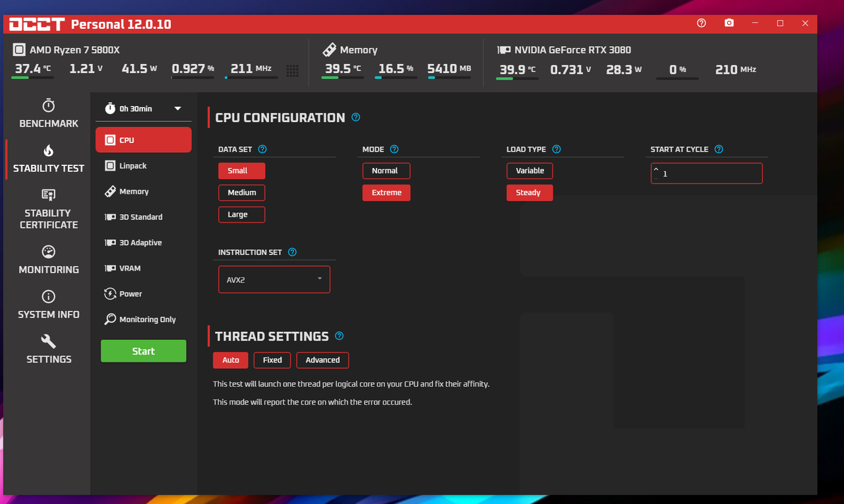Select the CPU test tab
844x504 pixels.
pyautogui.click(x=144, y=140)
